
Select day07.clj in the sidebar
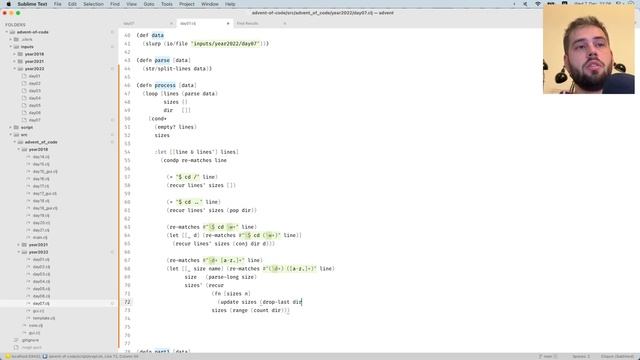41,304
